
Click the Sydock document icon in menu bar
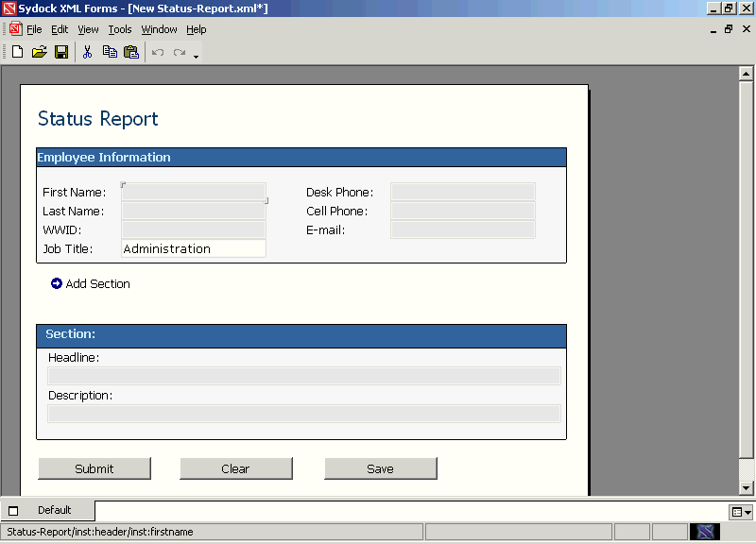[x=15, y=29]
